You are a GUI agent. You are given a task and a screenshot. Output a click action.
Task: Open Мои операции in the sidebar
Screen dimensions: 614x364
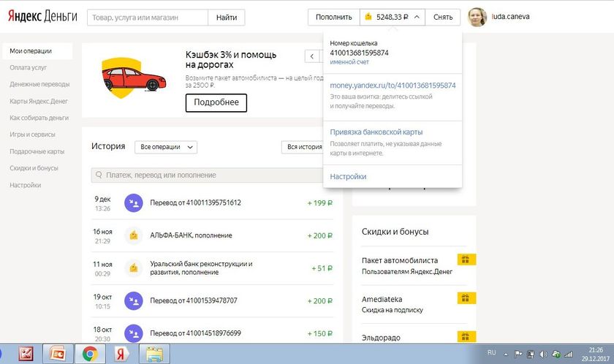[37, 51]
